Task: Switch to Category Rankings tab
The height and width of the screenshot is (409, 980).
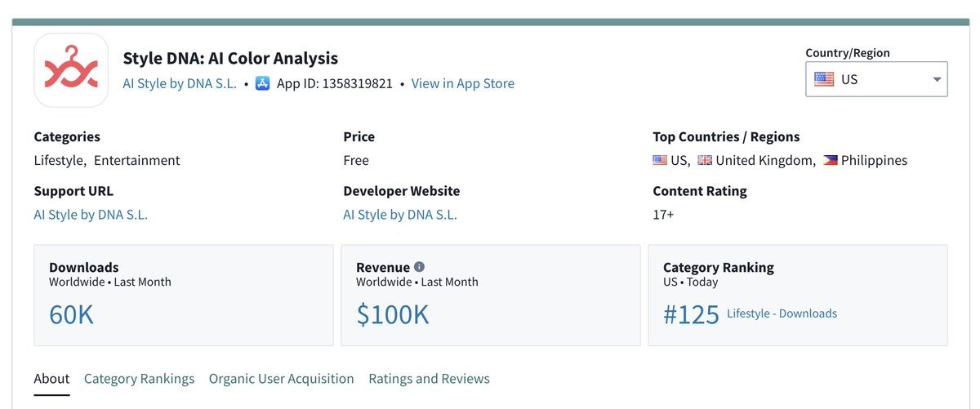Action: pos(139,379)
